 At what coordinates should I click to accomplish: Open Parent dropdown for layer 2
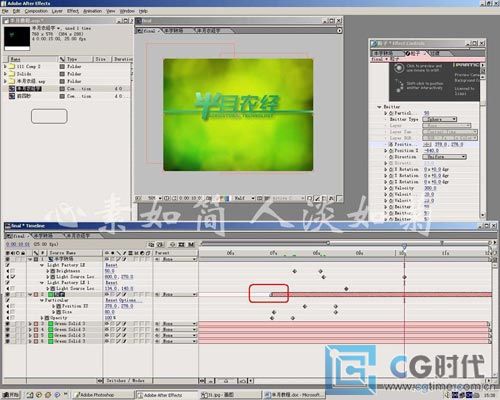[x=178, y=294]
